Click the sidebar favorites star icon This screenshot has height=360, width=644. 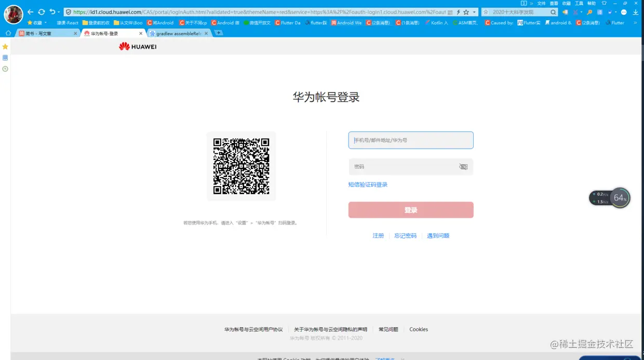pyautogui.click(x=5, y=47)
